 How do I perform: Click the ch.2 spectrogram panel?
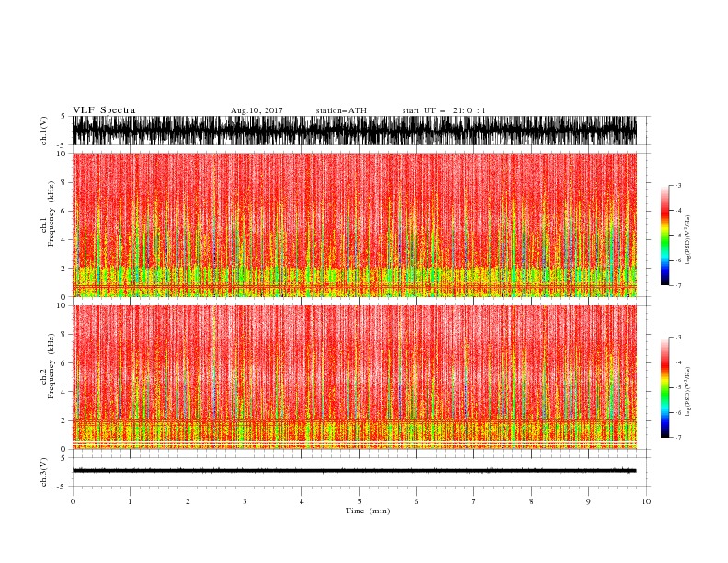(x=361, y=377)
